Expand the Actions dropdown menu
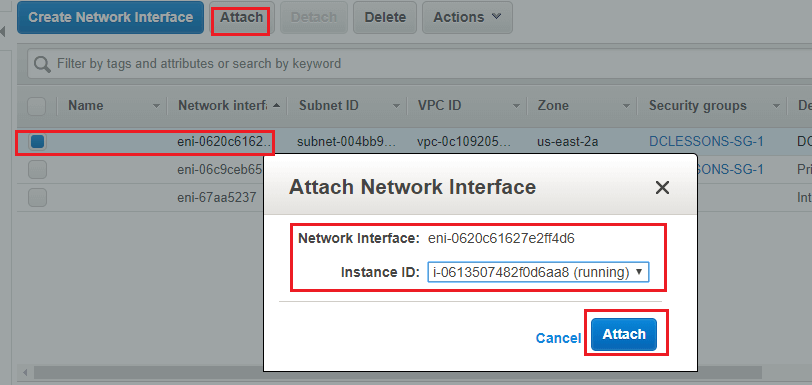Viewport: 812px width, 385px height. click(467, 18)
